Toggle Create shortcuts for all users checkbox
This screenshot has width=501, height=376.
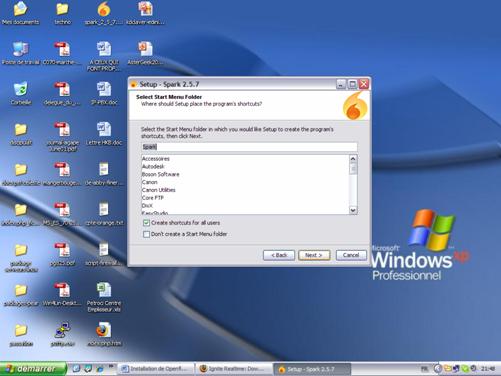click(x=146, y=223)
